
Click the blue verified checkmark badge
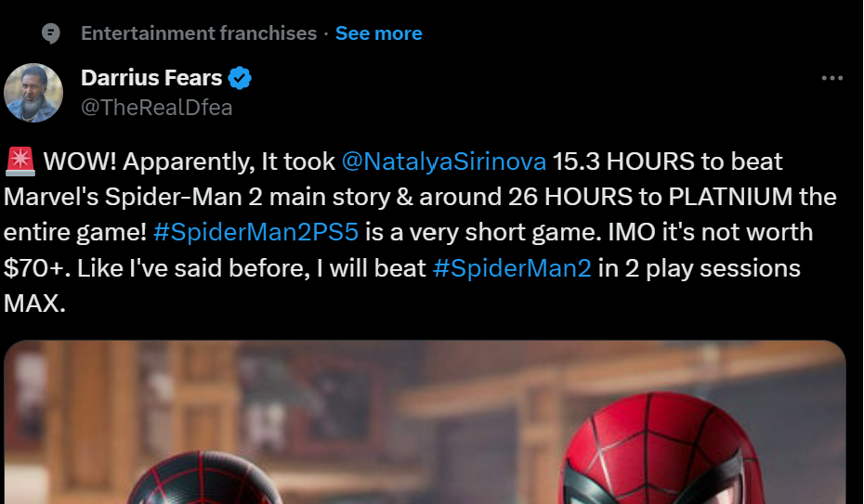[x=241, y=79]
